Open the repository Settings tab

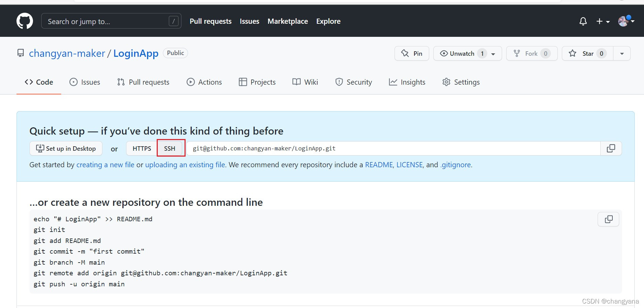(461, 82)
